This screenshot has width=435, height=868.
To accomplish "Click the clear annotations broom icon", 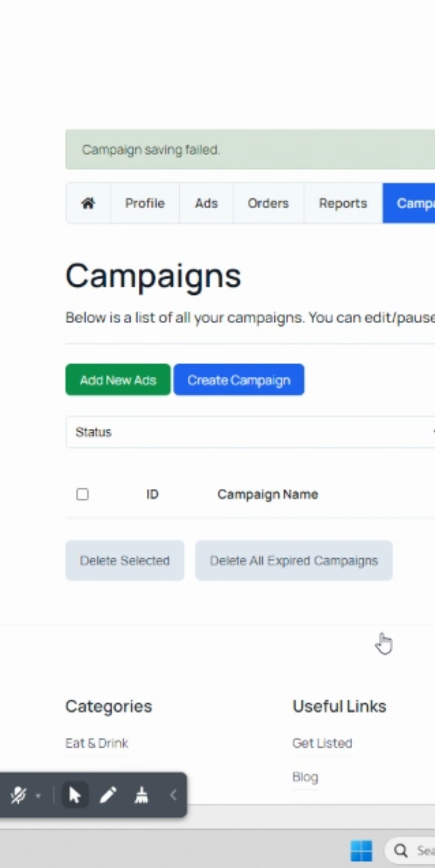I will (x=141, y=795).
